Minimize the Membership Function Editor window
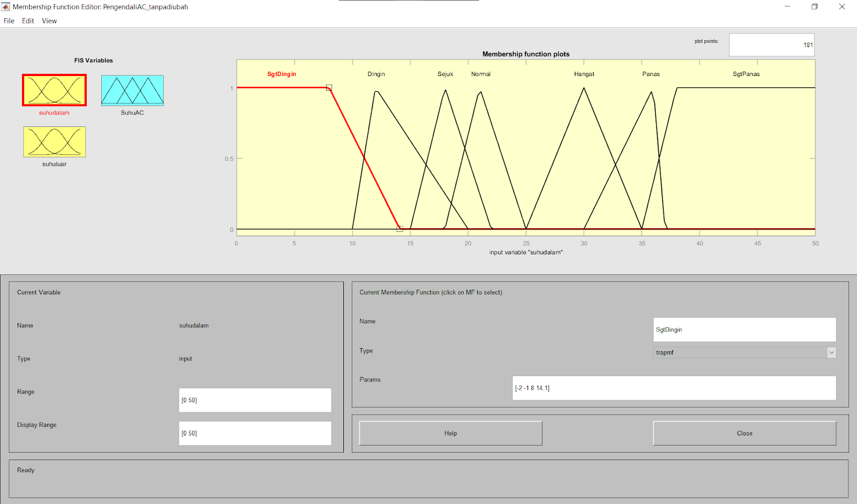The height and width of the screenshot is (504, 857). pyautogui.click(x=787, y=6)
